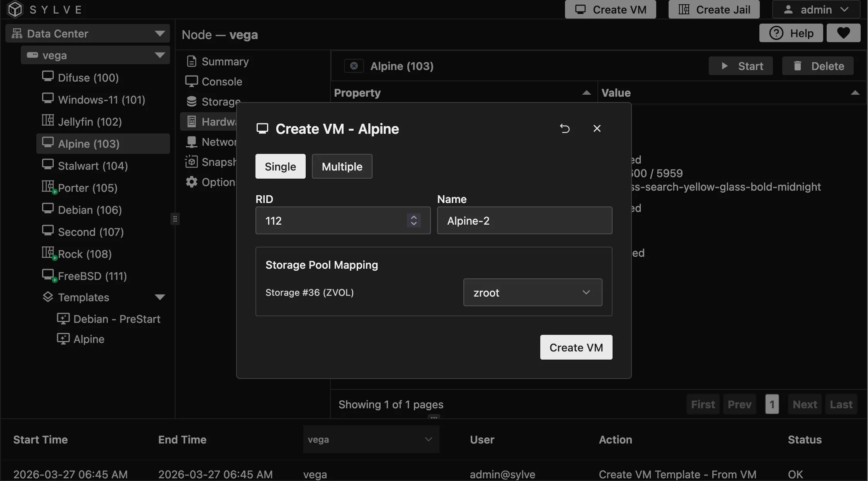Increment the RID value using the stepper
Image resolution: width=868 pixels, height=481 pixels.
pyautogui.click(x=414, y=217)
